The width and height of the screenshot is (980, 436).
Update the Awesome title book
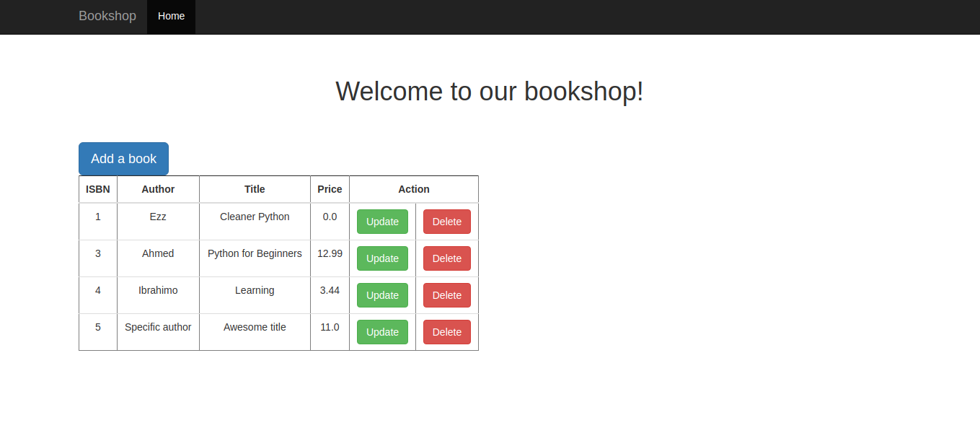pyautogui.click(x=382, y=331)
